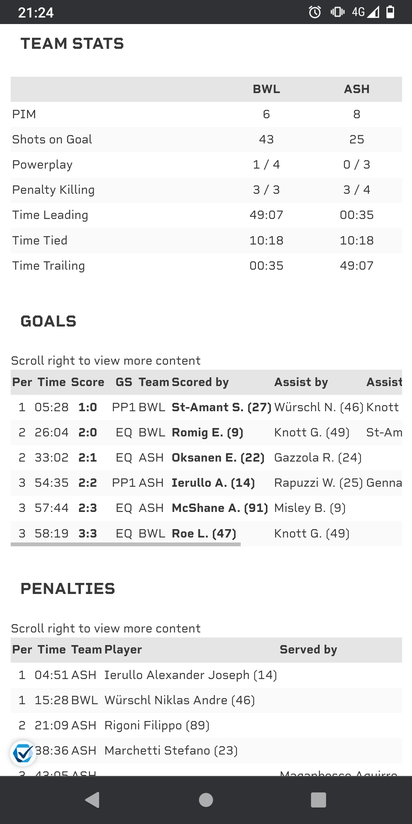This screenshot has height=824, width=412.
Task: Tap the alarm clock status icon
Action: pos(315,12)
